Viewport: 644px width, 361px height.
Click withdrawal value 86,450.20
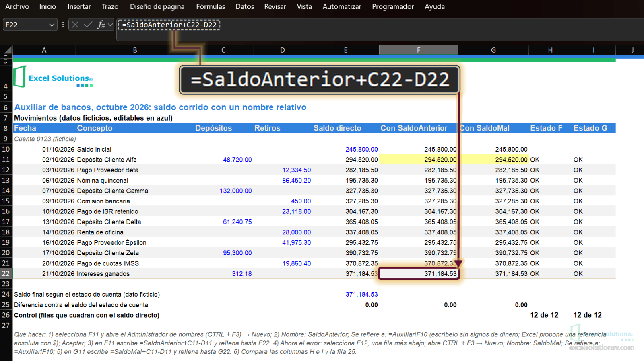tap(296, 180)
